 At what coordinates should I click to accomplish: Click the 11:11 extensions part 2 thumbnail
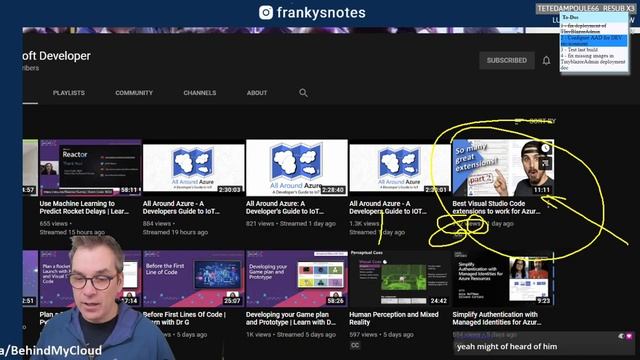(503, 168)
